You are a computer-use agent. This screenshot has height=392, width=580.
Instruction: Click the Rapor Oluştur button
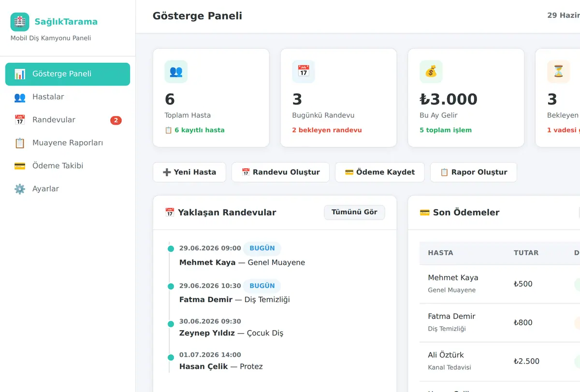tap(474, 172)
